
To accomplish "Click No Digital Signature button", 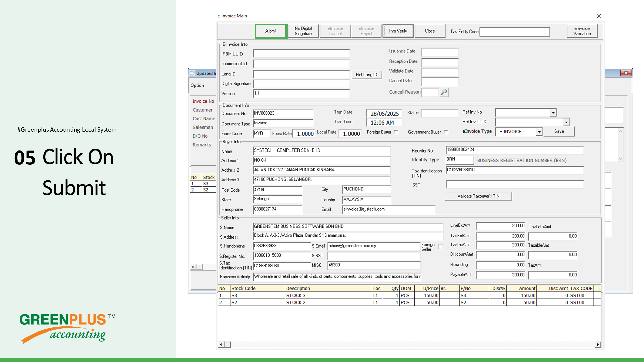I will [303, 31].
